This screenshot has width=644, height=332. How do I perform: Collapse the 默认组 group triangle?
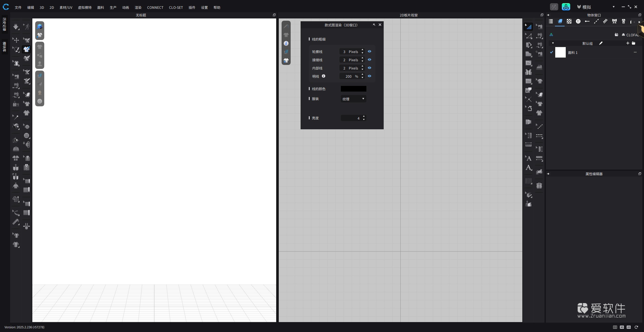(553, 43)
